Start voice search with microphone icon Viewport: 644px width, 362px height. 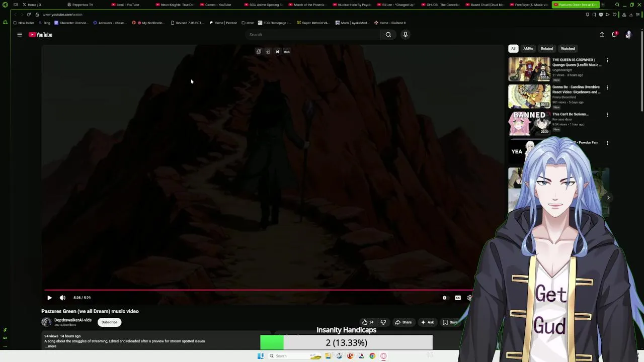[x=405, y=35]
